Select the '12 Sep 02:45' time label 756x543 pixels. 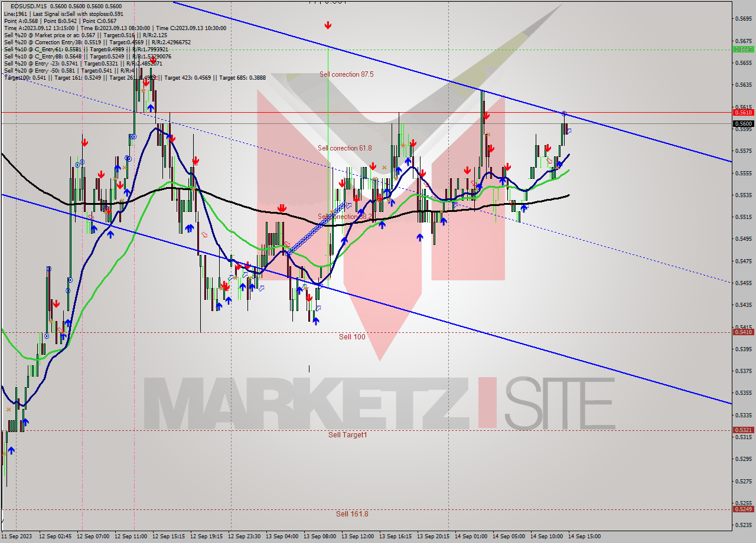click(x=56, y=537)
